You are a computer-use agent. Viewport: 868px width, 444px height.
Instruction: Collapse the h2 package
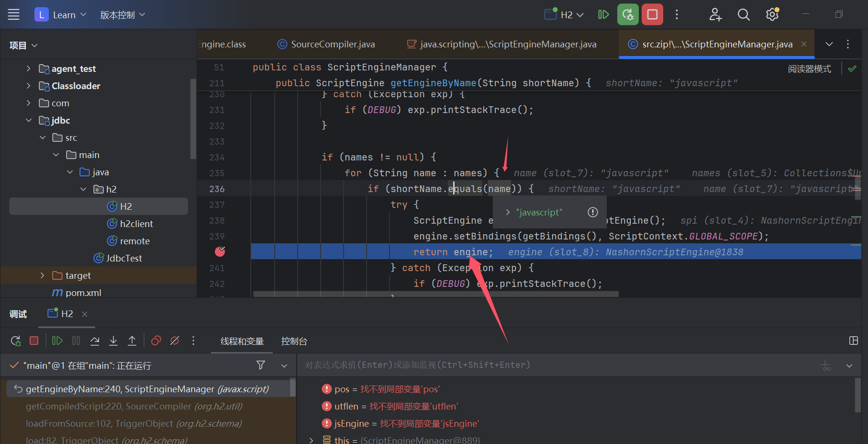tap(83, 189)
